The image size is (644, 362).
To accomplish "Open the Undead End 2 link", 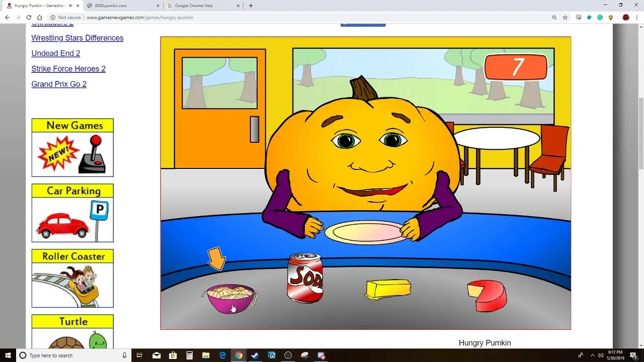I will click(x=56, y=53).
